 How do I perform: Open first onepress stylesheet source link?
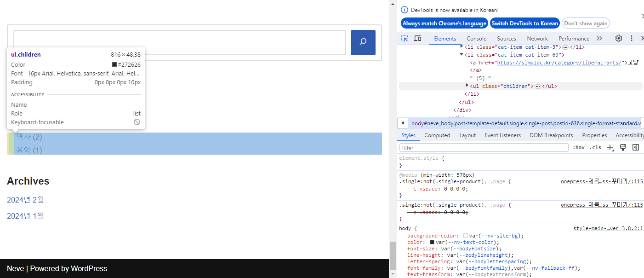coord(602,181)
